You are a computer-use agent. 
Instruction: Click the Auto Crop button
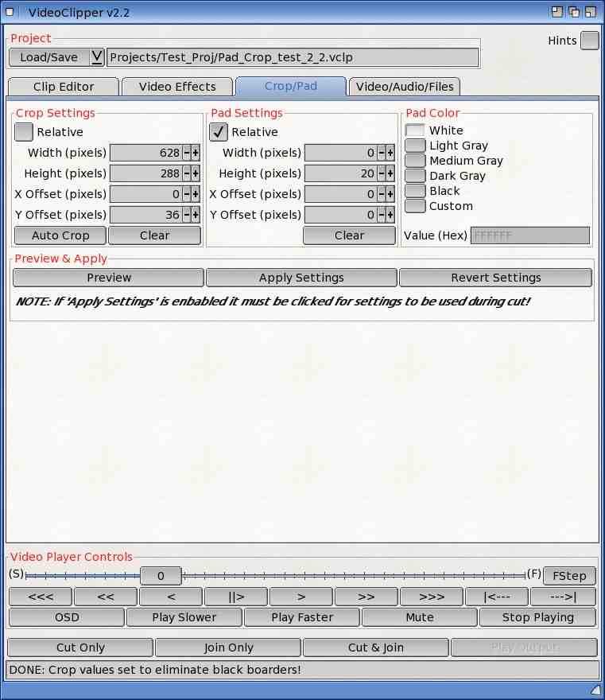(x=60, y=235)
